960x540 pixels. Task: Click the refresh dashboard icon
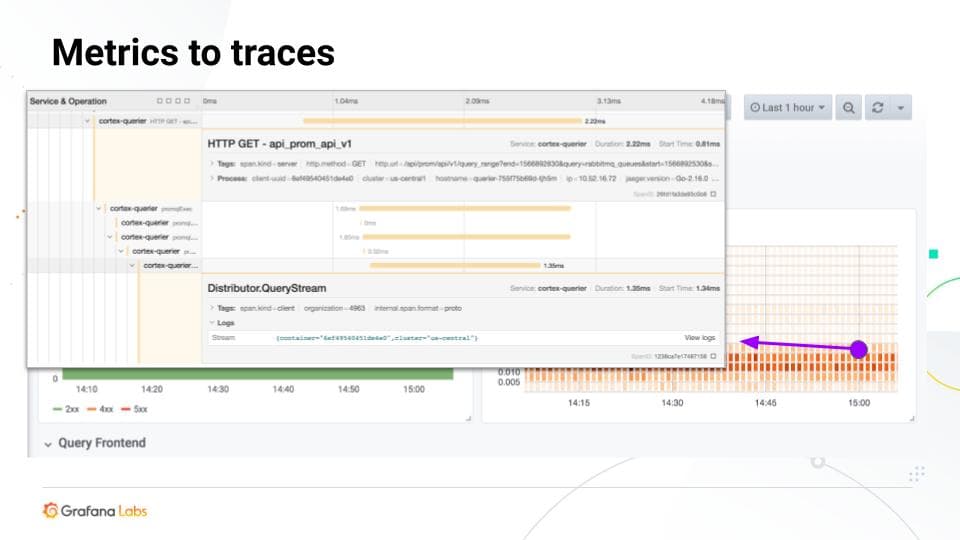coord(877,108)
